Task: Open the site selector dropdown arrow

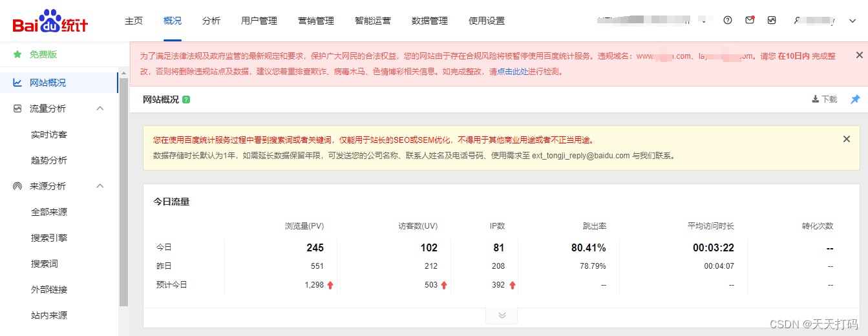Action: (x=704, y=21)
